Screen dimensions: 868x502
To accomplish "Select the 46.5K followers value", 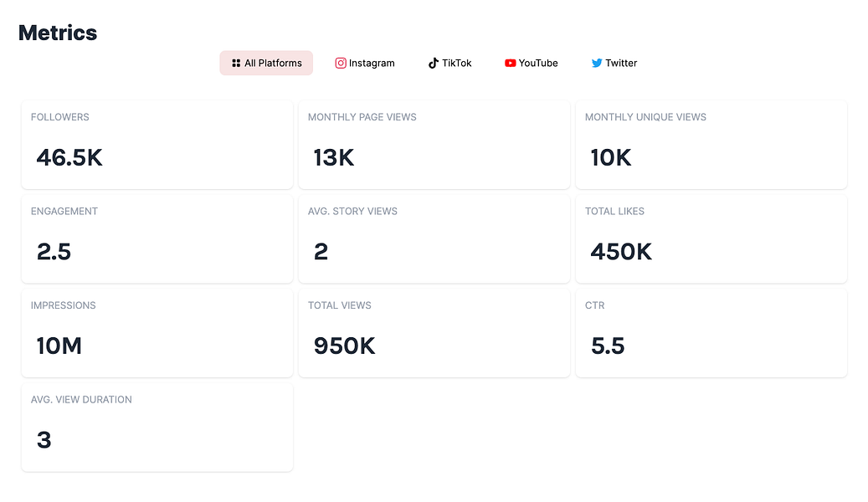I will point(69,158).
